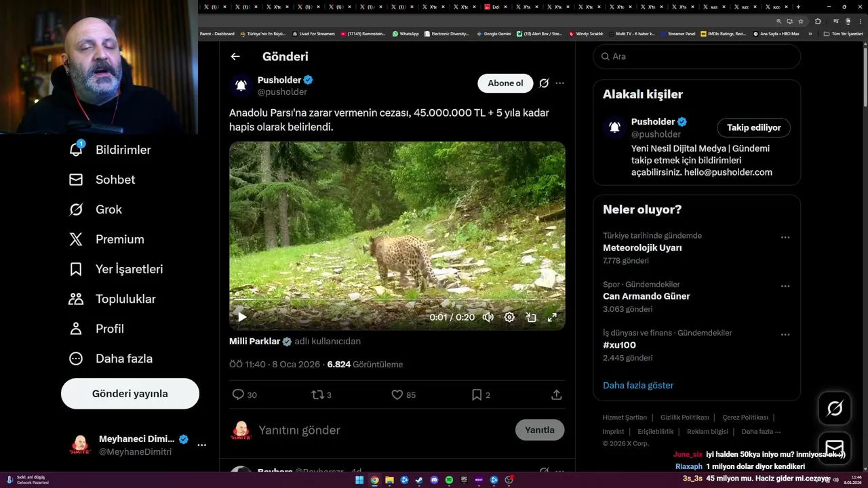Open Topluluklar communities
Viewport: 868px width, 488px height.
click(x=113, y=299)
